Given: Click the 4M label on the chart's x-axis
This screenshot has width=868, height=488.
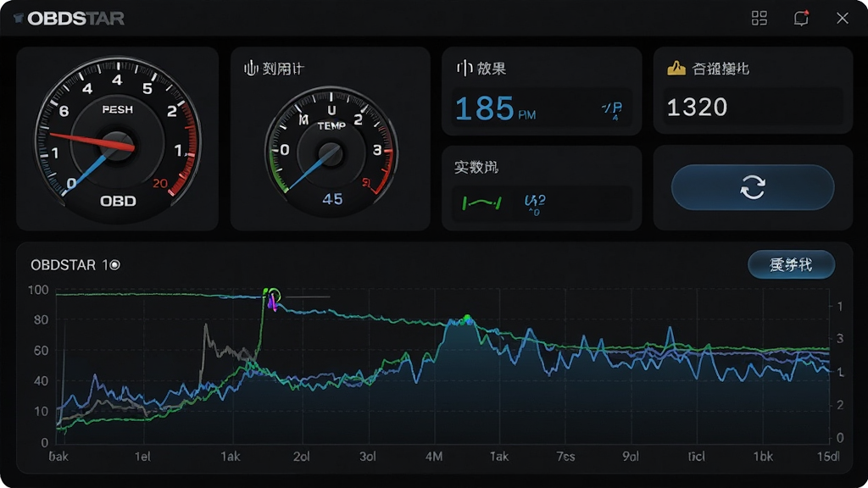Looking at the screenshot, I should 434,457.
